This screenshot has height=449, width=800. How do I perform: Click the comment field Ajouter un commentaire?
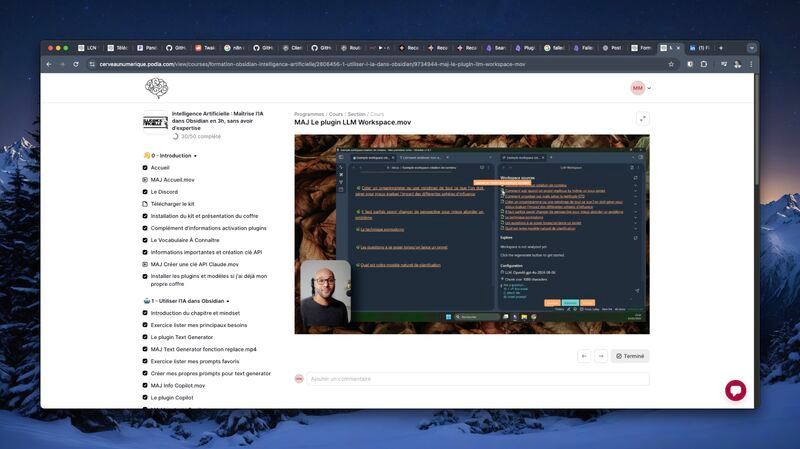pos(478,379)
